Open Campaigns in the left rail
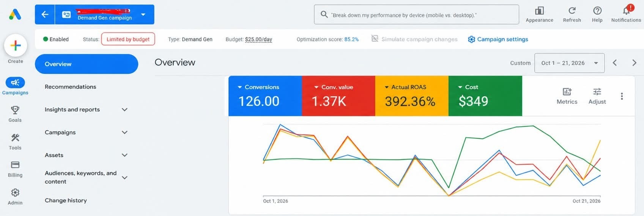Viewport: 644px width, 216px height. 15,86
